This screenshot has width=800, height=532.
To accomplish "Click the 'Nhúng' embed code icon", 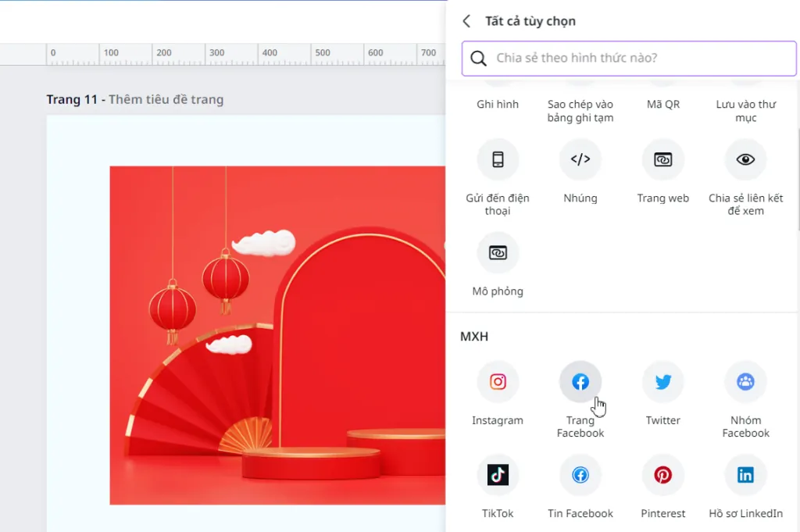I will click(x=580, y=159).
